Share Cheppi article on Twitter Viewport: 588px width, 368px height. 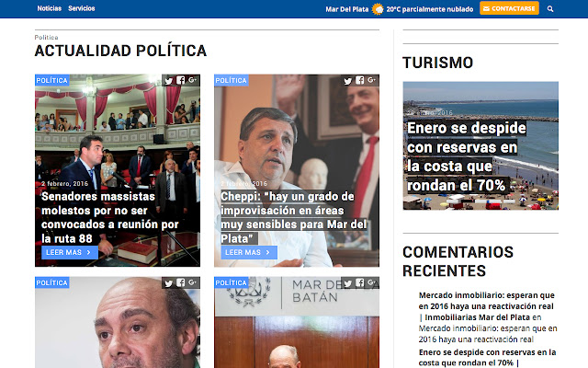click(x=348, y=80)
